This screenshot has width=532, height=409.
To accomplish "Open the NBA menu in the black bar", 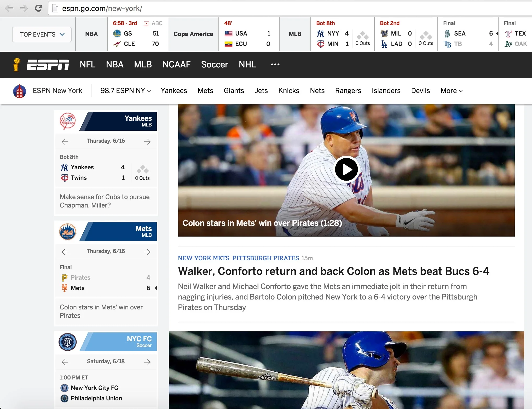I will click(x=115, y=64).
